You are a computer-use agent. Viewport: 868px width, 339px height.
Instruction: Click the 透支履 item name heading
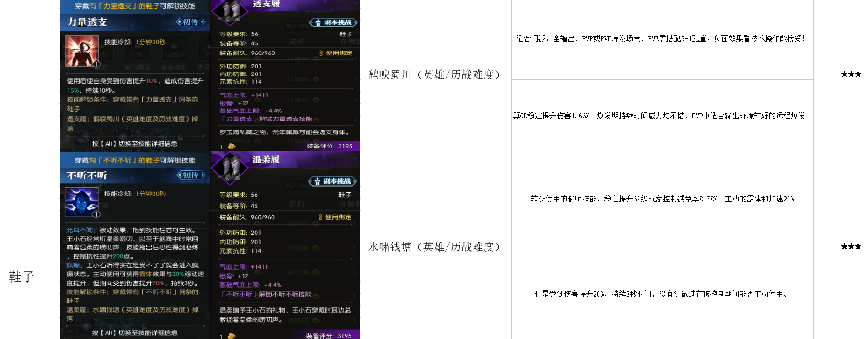point(266,4)
